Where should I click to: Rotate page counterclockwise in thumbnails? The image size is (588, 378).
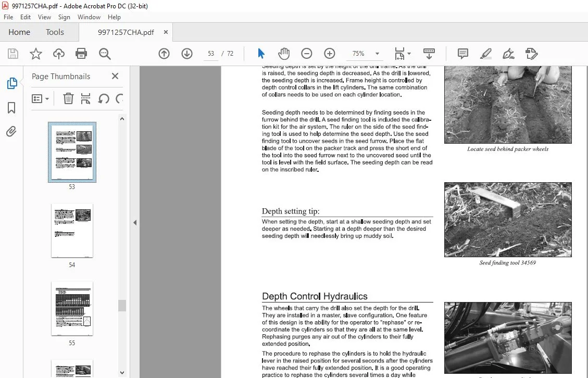pyautogui.click(x=104, y=98)
